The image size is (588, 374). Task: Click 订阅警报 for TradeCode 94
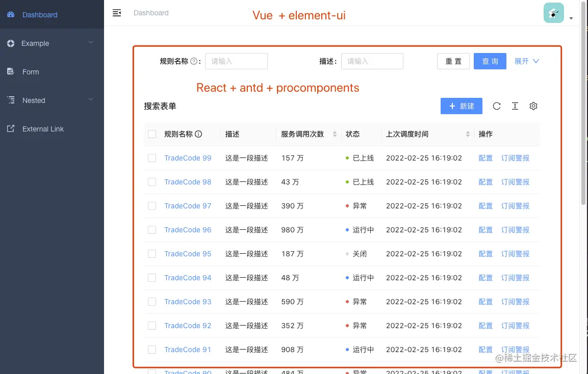[515, 278]
